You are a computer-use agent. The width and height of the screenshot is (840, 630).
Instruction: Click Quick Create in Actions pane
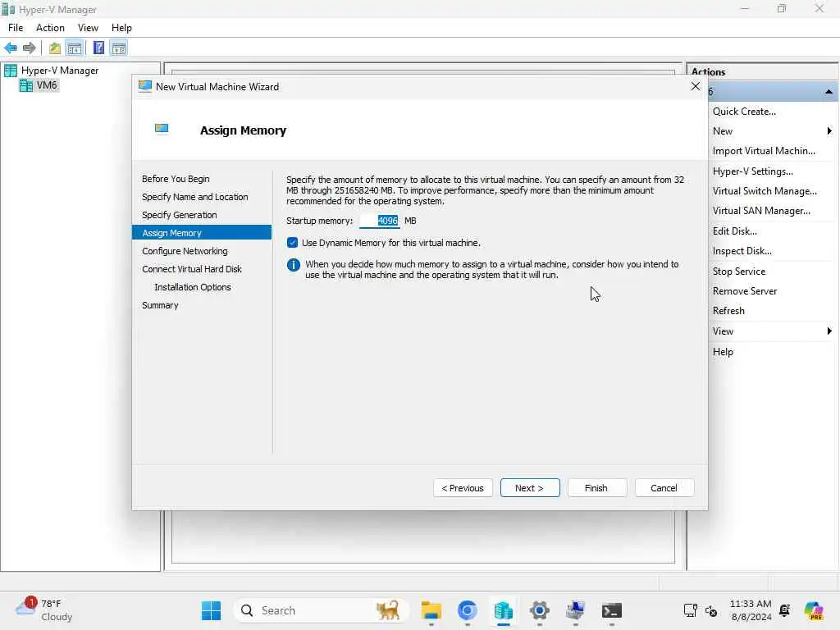click(x=744, y=112)
